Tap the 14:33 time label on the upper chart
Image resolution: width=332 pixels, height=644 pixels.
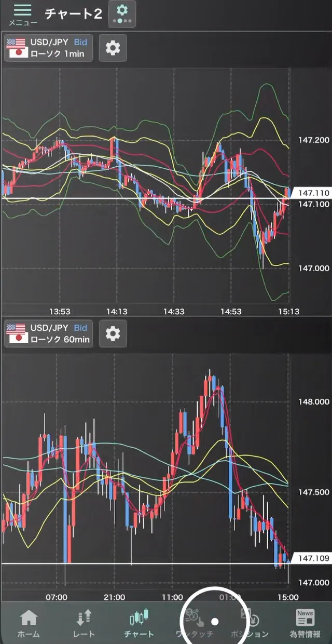(174, 312)
